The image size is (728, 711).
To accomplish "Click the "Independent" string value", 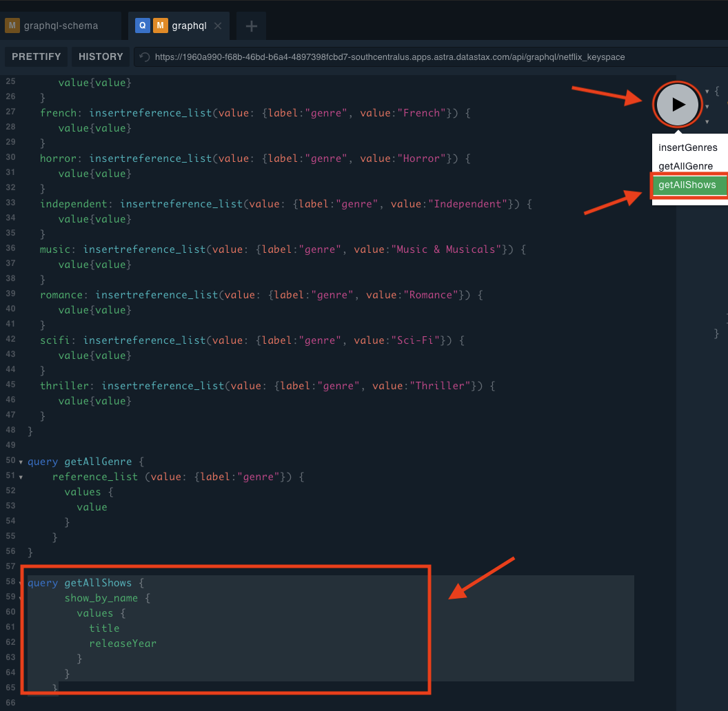I will 467,204.
